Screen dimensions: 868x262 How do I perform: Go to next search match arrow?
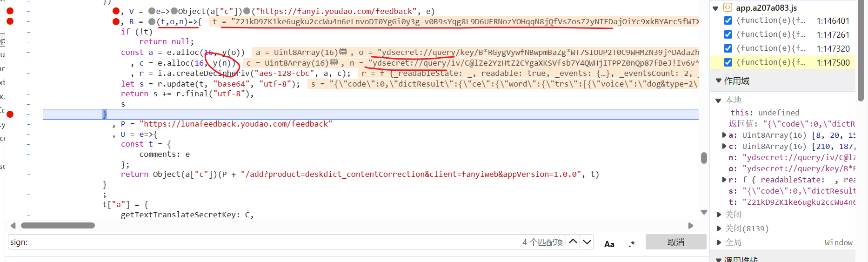[587, 242]
